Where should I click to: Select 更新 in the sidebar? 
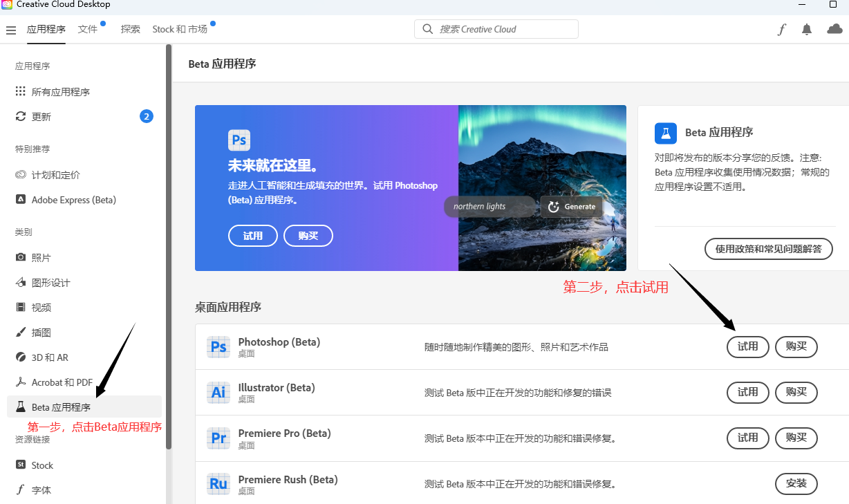tap(41, 117)
